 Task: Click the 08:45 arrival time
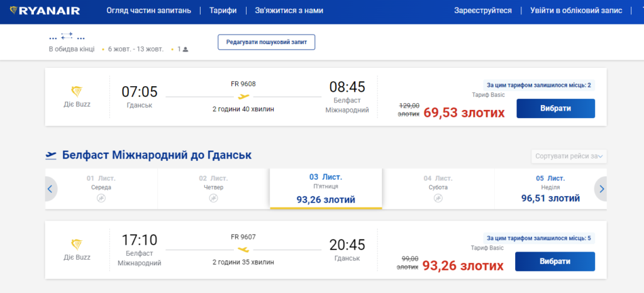[x=347, y=87]
